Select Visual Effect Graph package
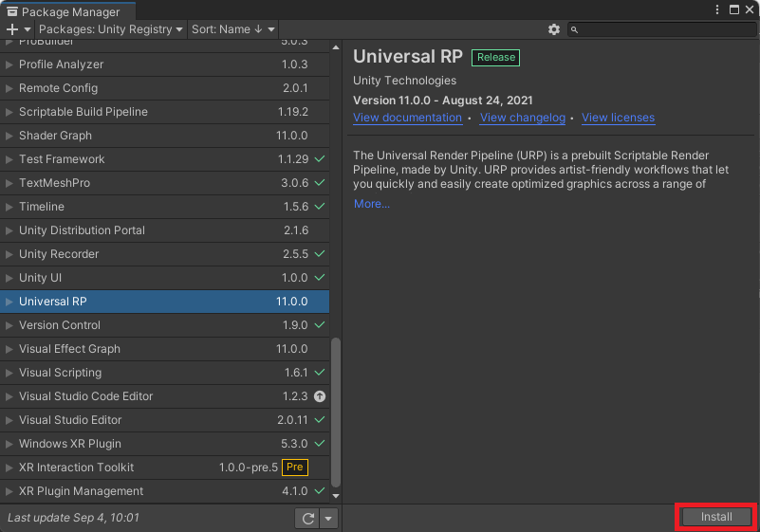This screenshot has height=532, width=760. pyautogui.click(x=164, y=349)
